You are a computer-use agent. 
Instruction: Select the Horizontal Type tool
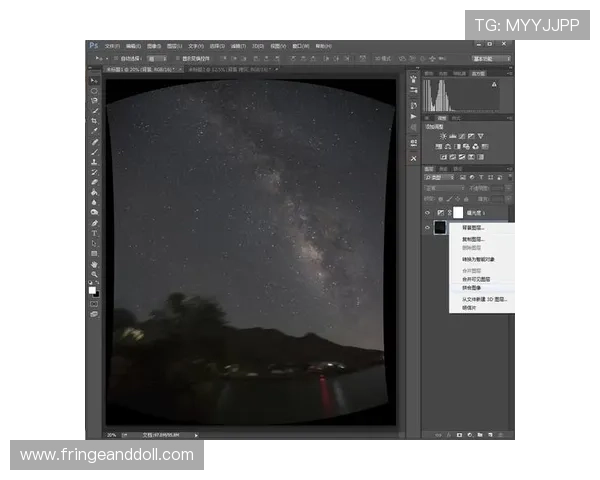coord(95,233)
